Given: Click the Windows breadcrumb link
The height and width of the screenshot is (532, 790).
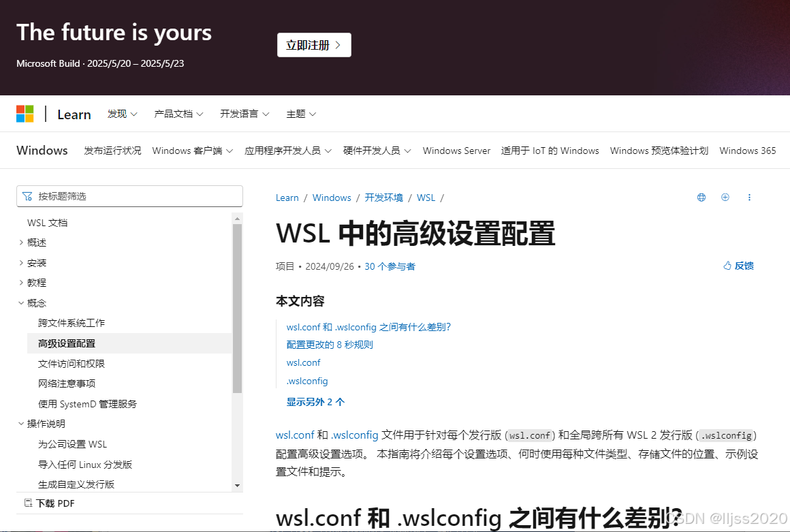Looking at the screenshot, I should (332, 198).
